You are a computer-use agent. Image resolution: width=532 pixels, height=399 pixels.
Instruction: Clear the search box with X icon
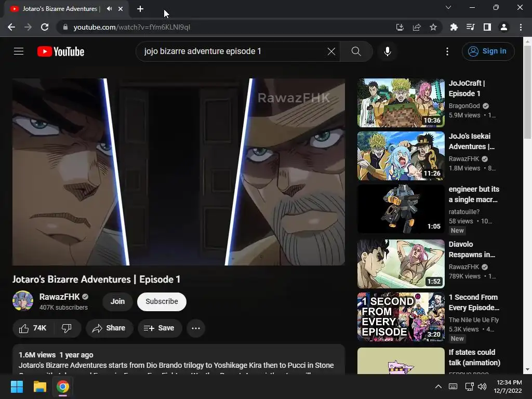(331, 51)
